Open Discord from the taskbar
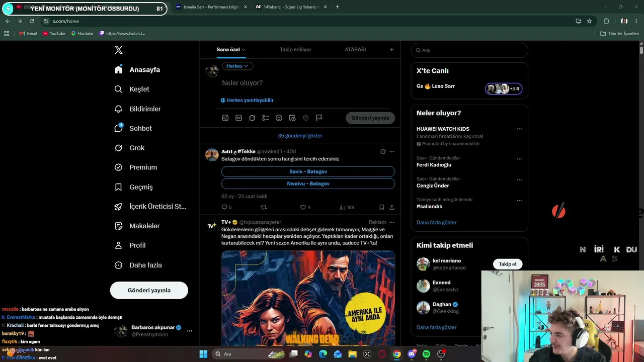Image resolution: width=644 pixels, height=362 pixels. 412,354
